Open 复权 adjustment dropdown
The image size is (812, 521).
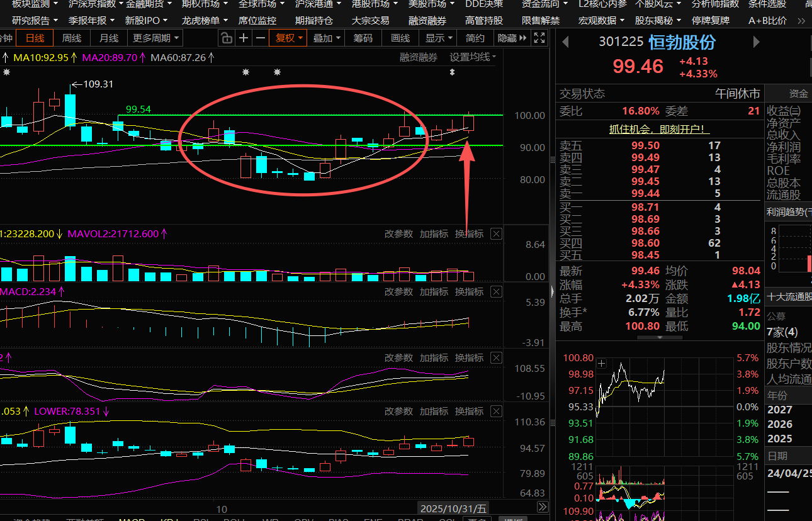289,38
